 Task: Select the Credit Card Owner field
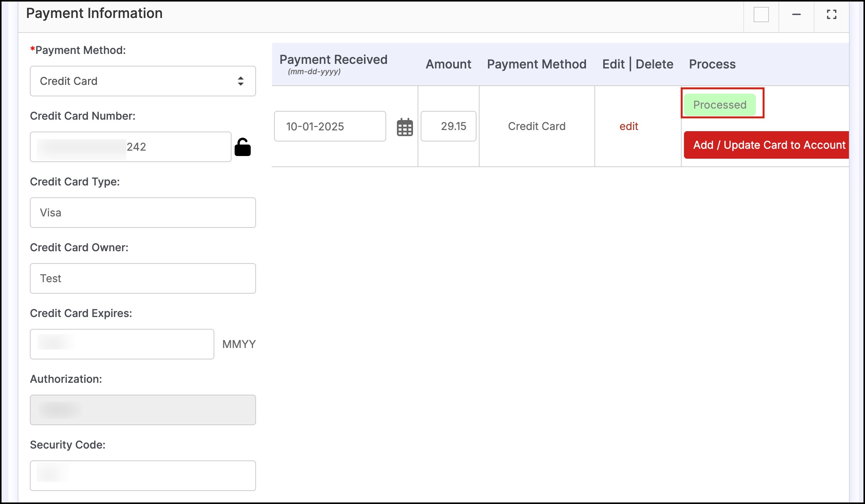143,278
